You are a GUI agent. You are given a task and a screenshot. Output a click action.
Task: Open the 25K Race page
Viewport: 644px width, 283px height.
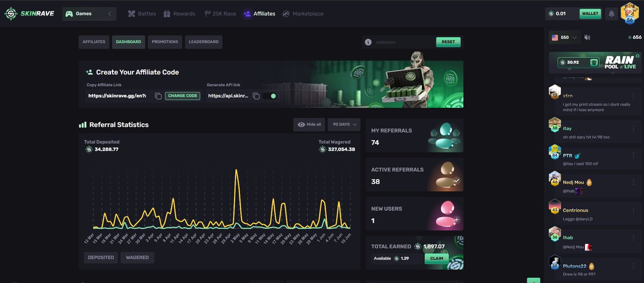[219, 14]
